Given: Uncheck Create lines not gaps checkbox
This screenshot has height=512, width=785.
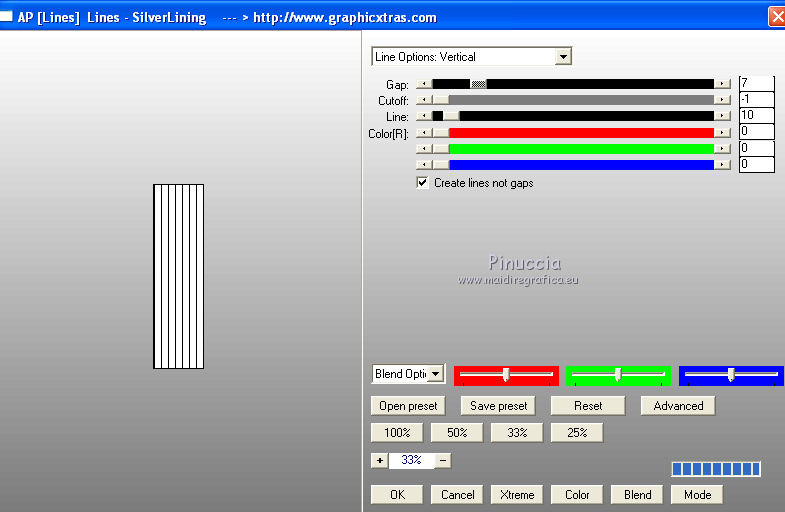Looking at the screenshot, I should (x=423, y=183).
